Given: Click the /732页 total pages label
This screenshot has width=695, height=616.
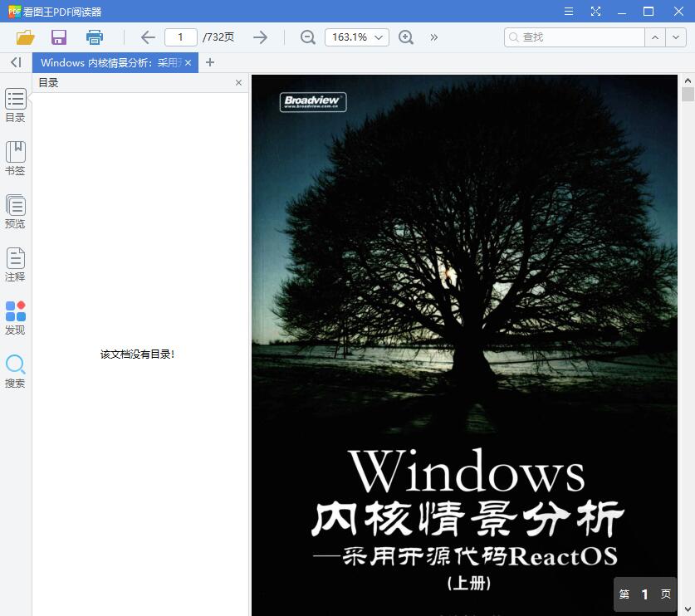Looking at the screenshot, I should point(218,37).
